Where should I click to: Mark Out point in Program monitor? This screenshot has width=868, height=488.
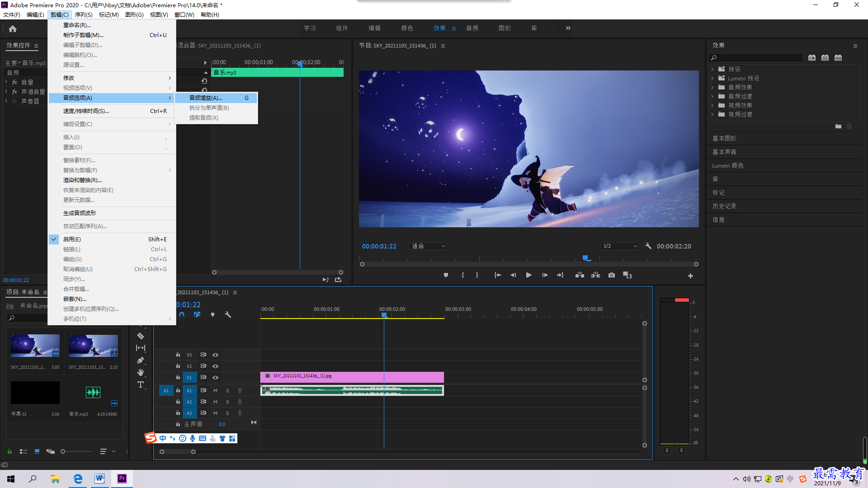click(x=477, y=275)
